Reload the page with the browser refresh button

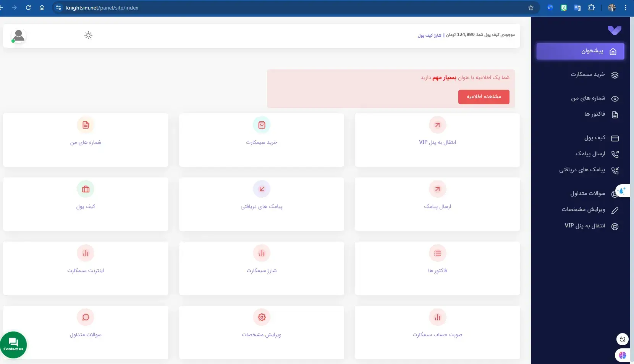click(x=28, y=8)
